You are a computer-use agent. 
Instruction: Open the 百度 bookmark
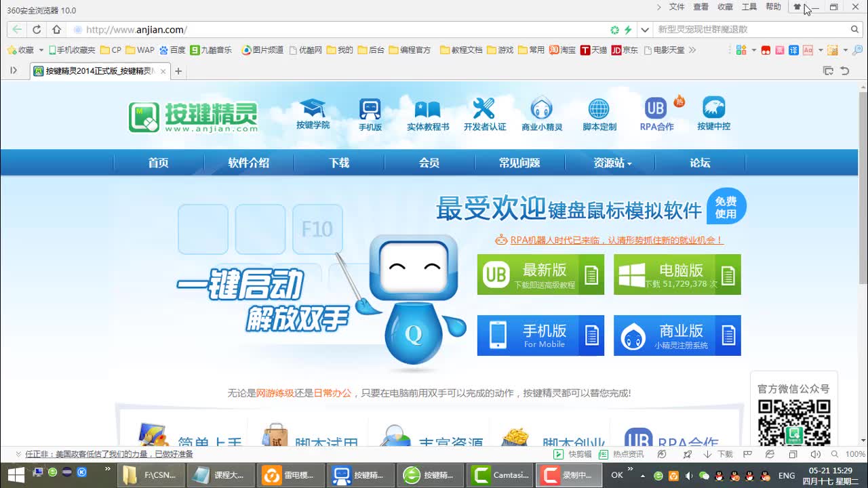coord(172,49)
